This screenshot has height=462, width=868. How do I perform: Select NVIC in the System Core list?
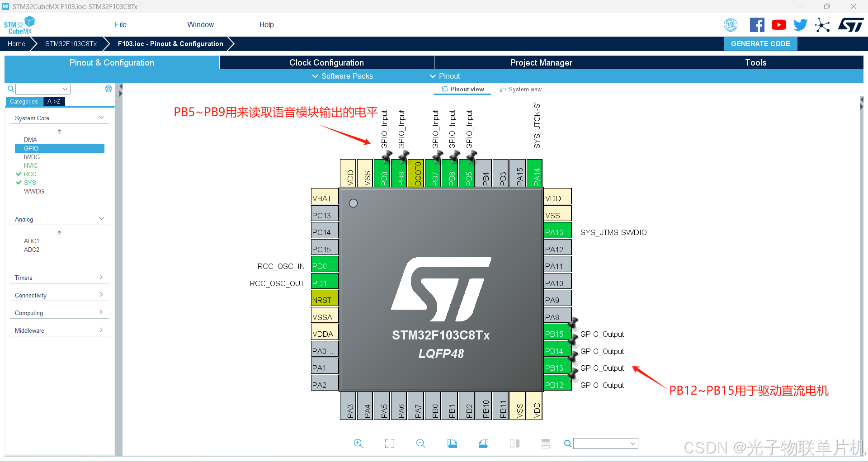point(31,165)
